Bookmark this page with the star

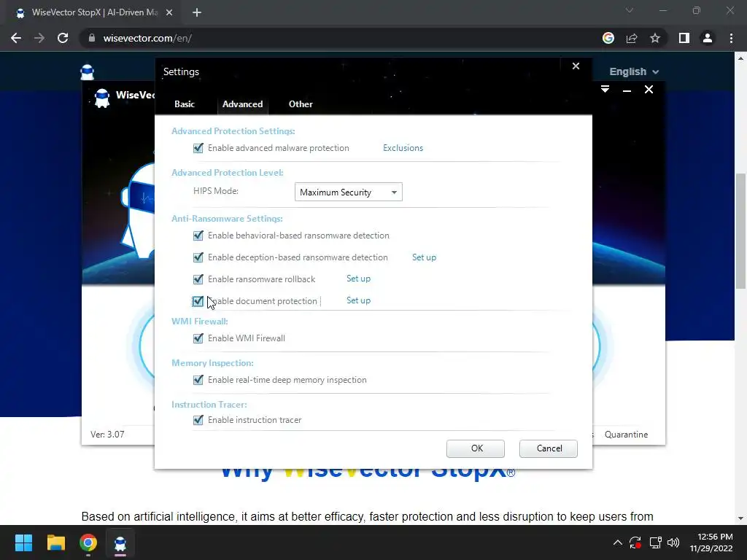(x=655, y=38)
